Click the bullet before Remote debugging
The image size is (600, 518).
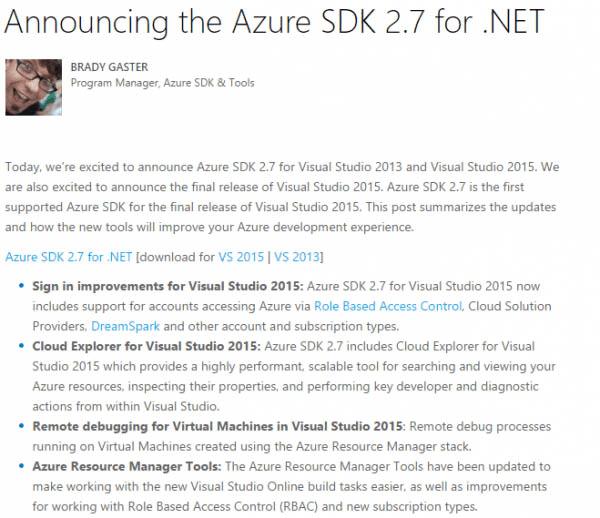tap(22, 426)
